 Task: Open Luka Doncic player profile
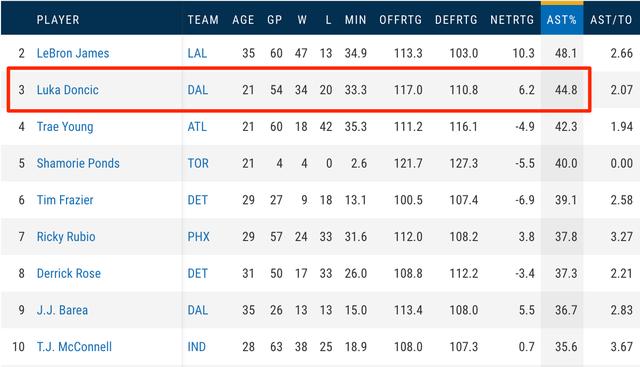pyautogui.click(x=68, y=90)
